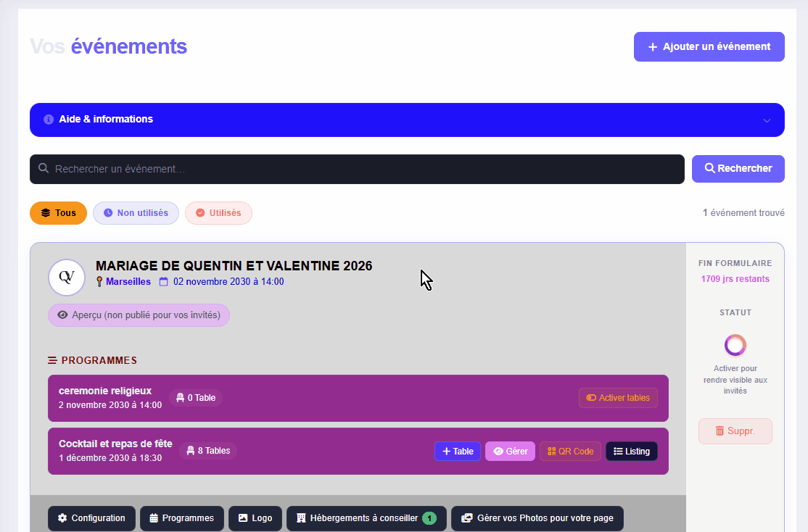Image resolution: width=808 pixels, height=532 pixels.
Task: Click Ajouter un événement button
Action: [x=709, y=46]
